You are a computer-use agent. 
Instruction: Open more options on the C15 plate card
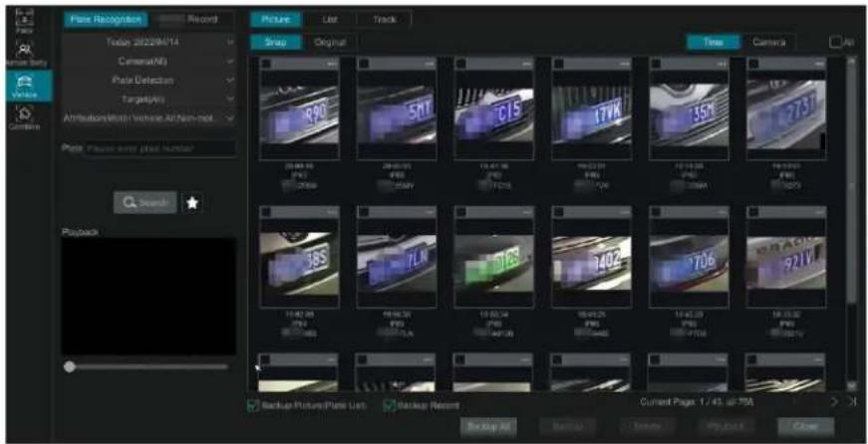(526, 64)
